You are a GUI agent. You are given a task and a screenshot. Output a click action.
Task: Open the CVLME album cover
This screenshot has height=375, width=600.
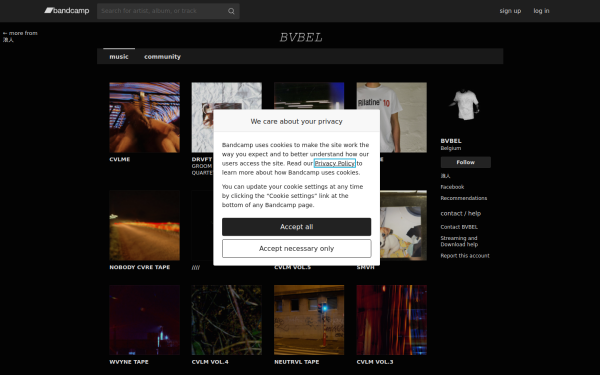144,117
